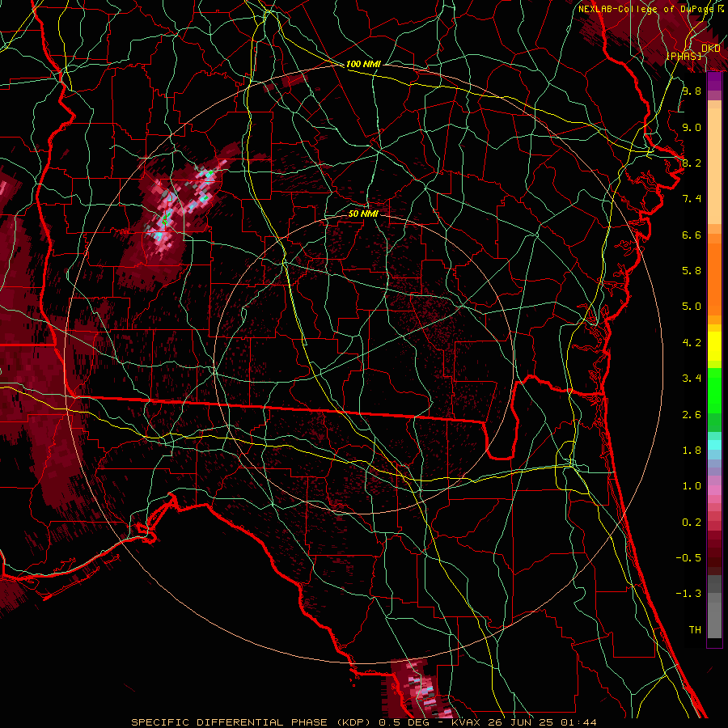Click the 1.8 value on the color scale
The width and height of the screenshot is (728, 728).
(x=692, y=451)
